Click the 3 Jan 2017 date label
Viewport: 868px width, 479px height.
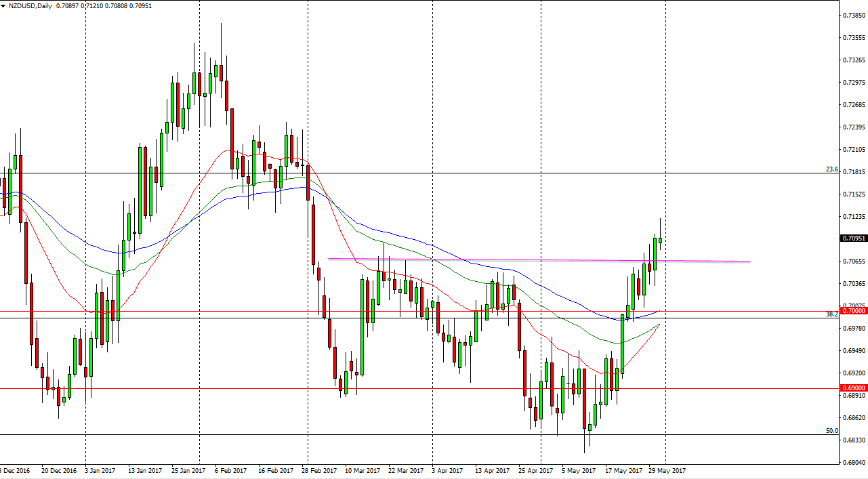pos(101,470)
